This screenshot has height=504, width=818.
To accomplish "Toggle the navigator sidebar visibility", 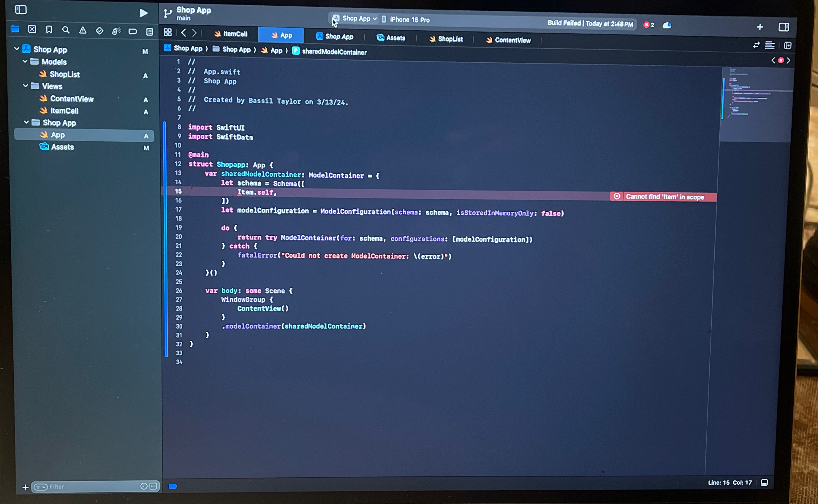I will [21, 10].
